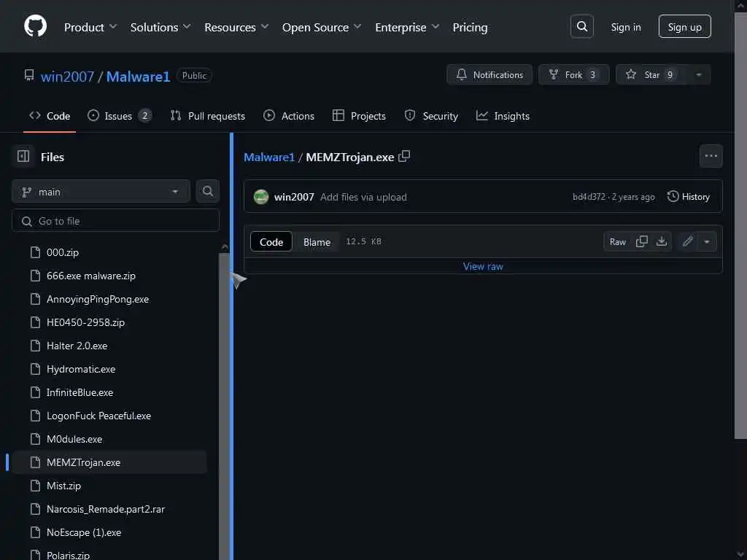
Task: Select MEMZTrojan.exe in file tree
Action: pyautogui.click(x=109, y=462)
